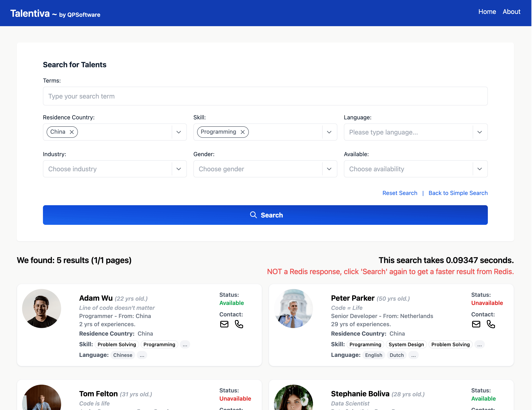Click Adam Wu's profile photo
The height and width of the screenshot is (410, 532).
pyautogui.click(x=42, y=308)
